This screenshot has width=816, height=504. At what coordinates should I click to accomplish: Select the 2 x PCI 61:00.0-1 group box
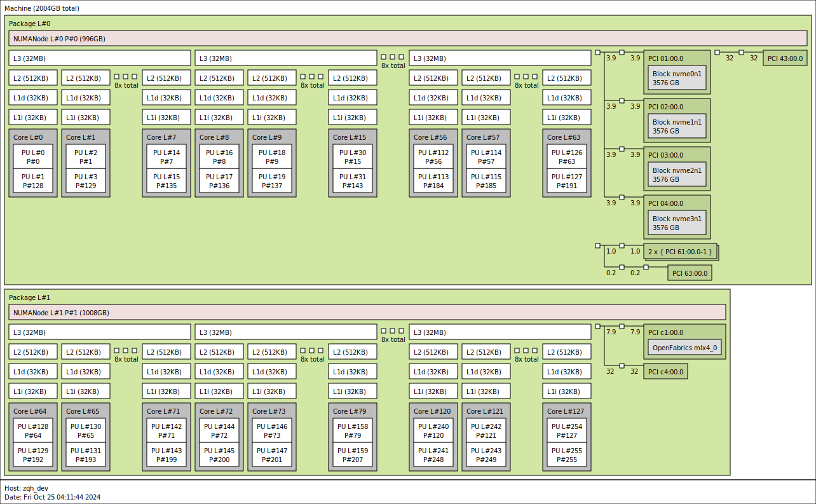click(681, 252)
